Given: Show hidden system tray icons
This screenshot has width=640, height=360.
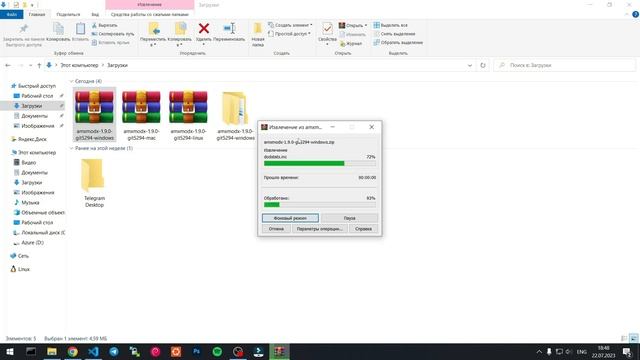Looking at the screenshot, I should tap(539, 351).
